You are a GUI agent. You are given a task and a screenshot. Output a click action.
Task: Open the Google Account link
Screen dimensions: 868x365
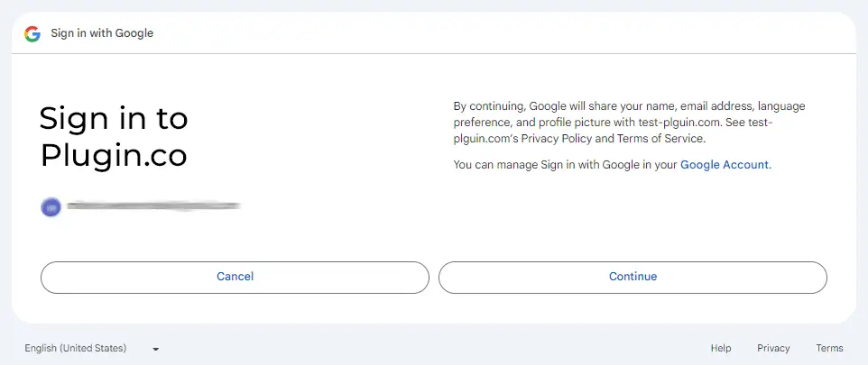click(725, 165)
